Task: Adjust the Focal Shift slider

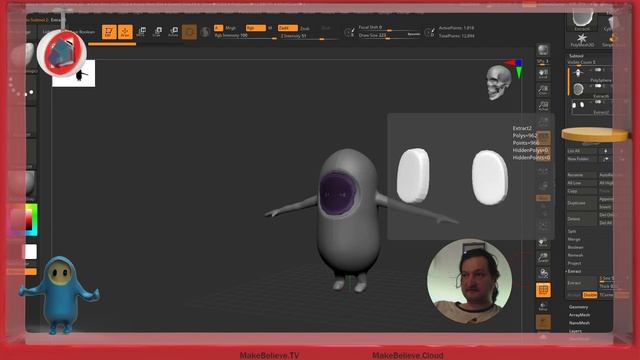Action: (389, 28)
